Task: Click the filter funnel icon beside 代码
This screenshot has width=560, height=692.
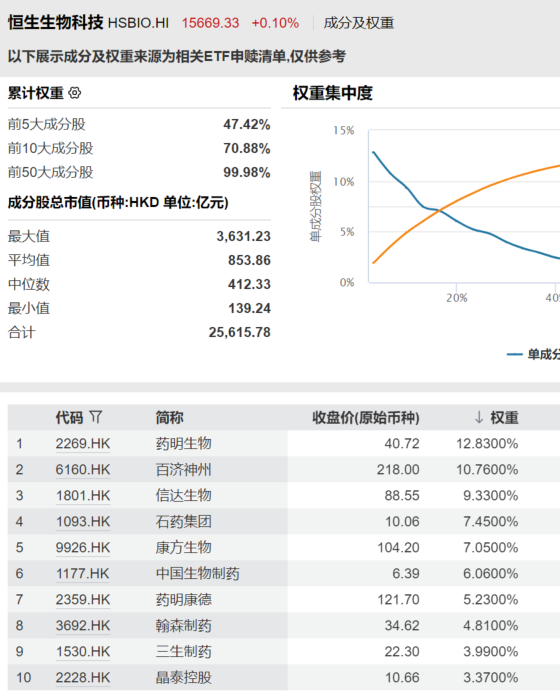Action: pyautogui.click(x=95, y=417)
